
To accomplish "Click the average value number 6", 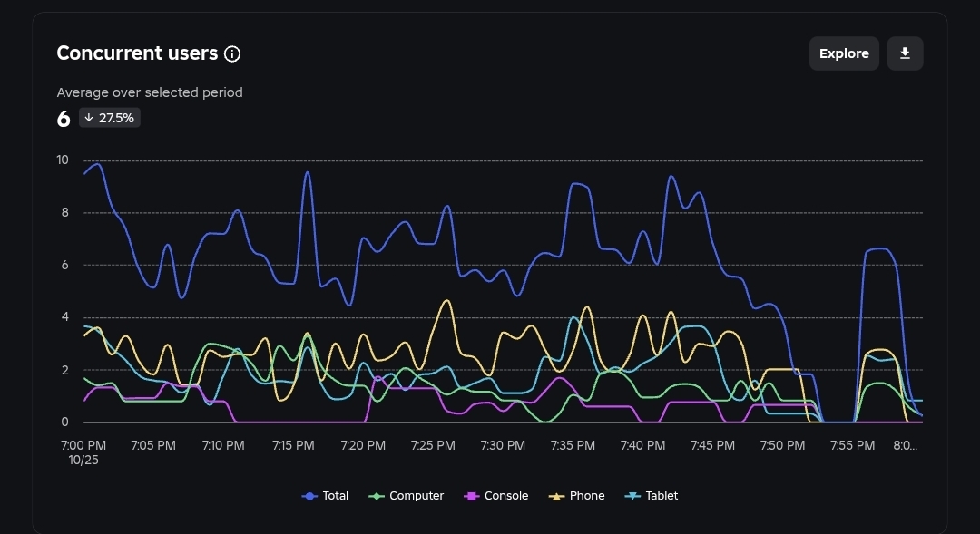I will (64, 119).
